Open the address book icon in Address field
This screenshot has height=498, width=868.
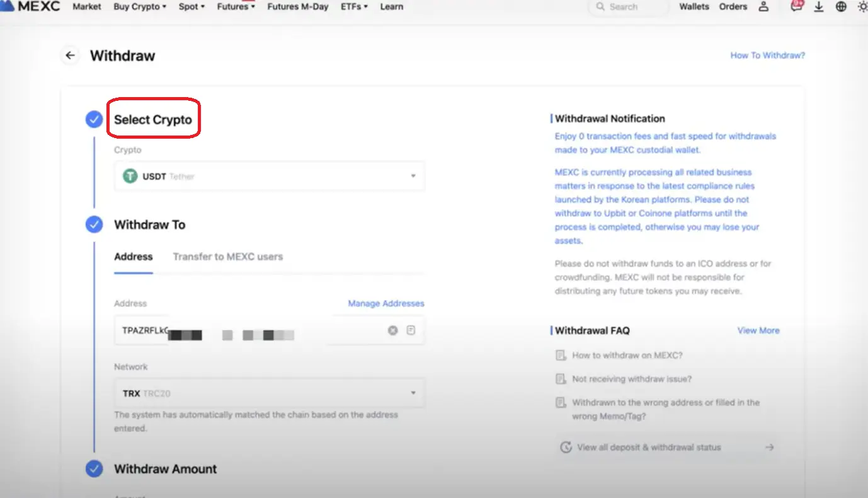click(x=411, y=330)
